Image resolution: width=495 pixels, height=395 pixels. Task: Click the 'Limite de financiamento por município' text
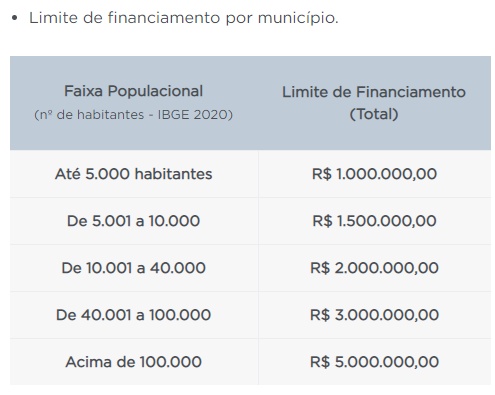click(184, 18)
